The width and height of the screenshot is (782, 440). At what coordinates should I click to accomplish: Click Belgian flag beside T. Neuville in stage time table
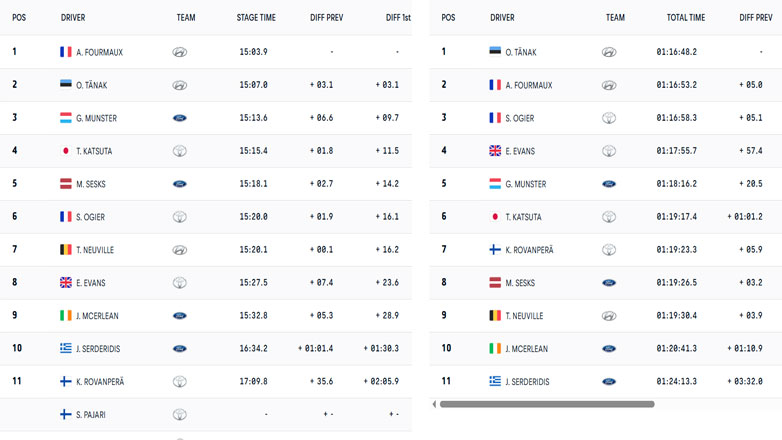(66, 250)
